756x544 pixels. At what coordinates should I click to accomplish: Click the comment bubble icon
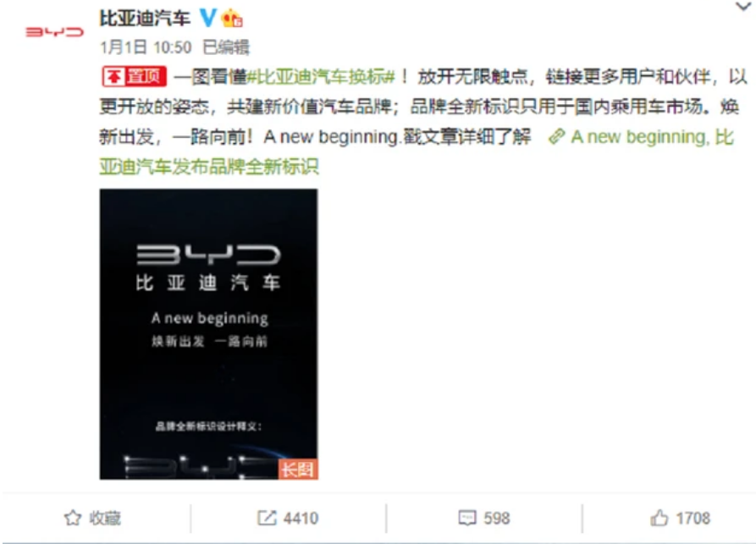coord(467,518)
